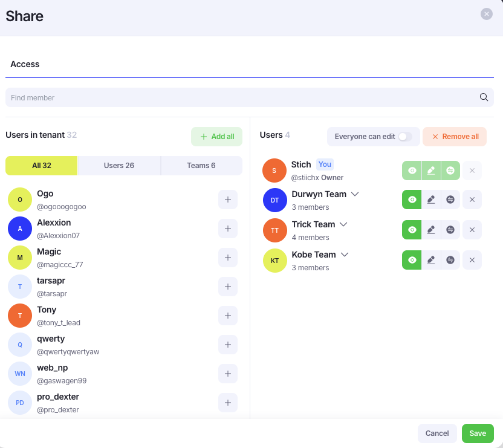Click the Tony user avatar
Screen dimensions: 503x448
(20, 316)
